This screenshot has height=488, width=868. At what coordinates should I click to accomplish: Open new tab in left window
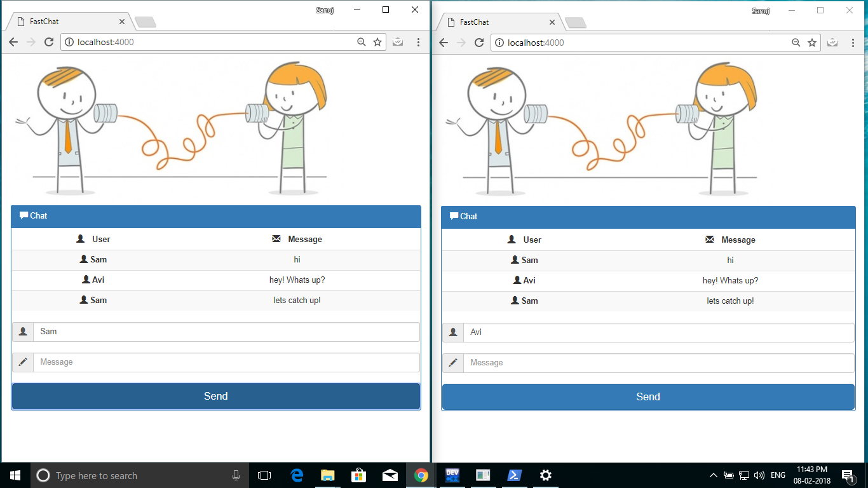pyautogui.click(x=146, y=22)
